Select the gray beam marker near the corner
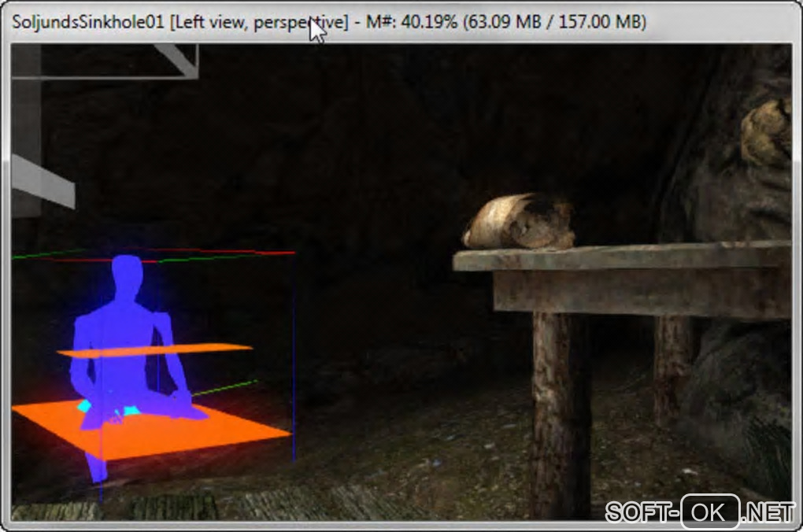Viewport: 803px width, 532px height. (x=43, y=181)
